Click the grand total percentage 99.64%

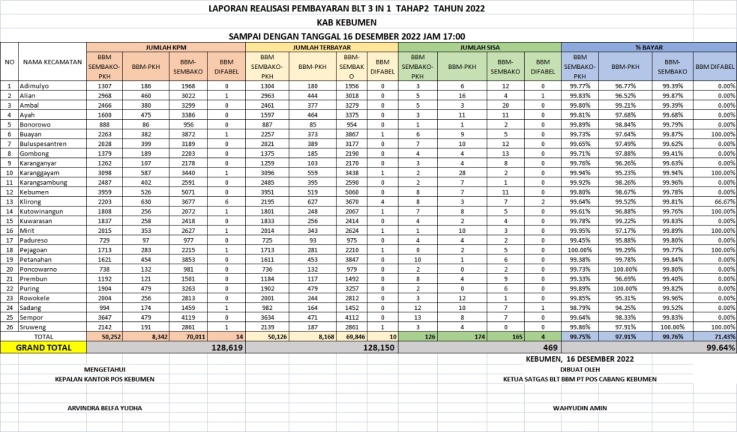coord(721,348)
